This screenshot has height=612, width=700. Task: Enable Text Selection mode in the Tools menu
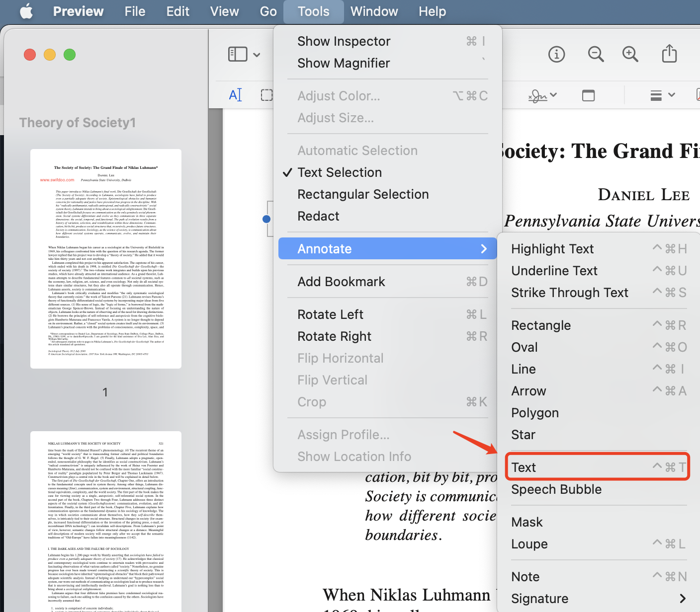[x=340, y=172]
